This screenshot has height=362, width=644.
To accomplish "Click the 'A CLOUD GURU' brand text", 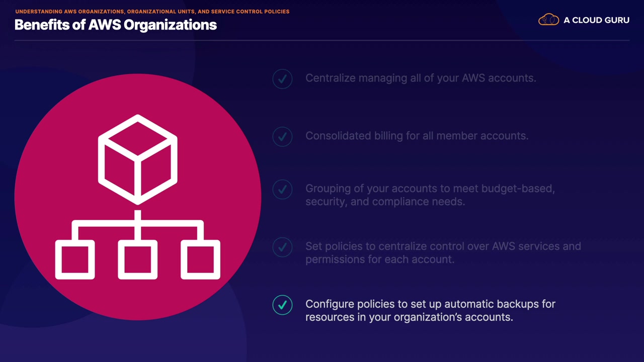I will 596,20.
